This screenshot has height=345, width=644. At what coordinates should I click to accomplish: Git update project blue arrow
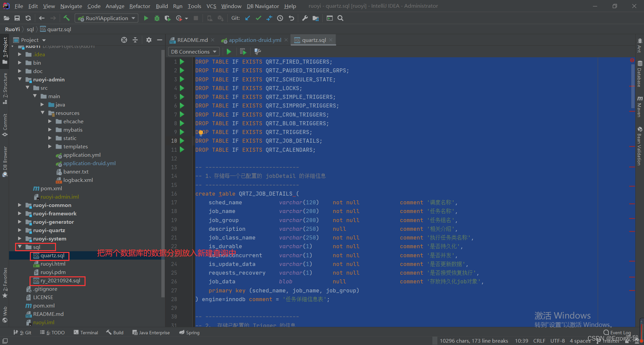pos(248,18)
